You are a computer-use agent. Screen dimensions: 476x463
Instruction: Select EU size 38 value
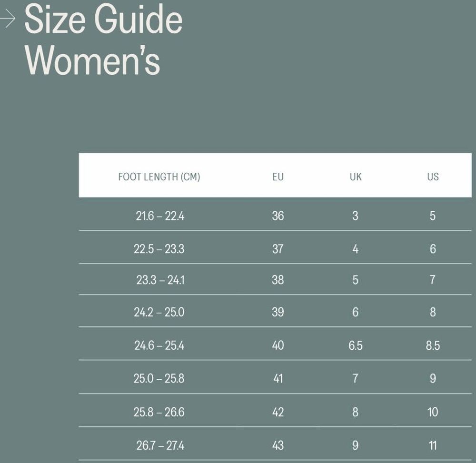coord(278,280)
